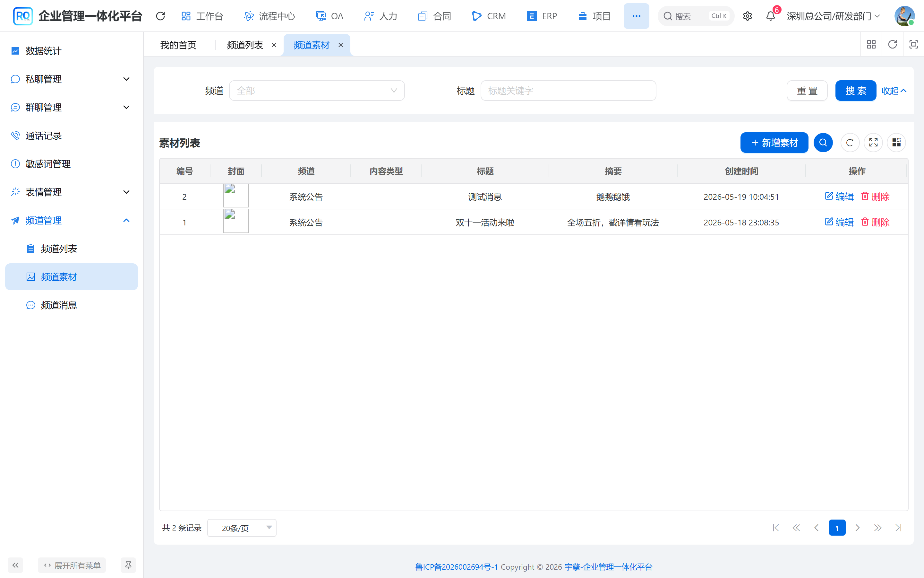Open the 项目 module
Viewport: 924px width, 578px height.
tap(594, 16)
